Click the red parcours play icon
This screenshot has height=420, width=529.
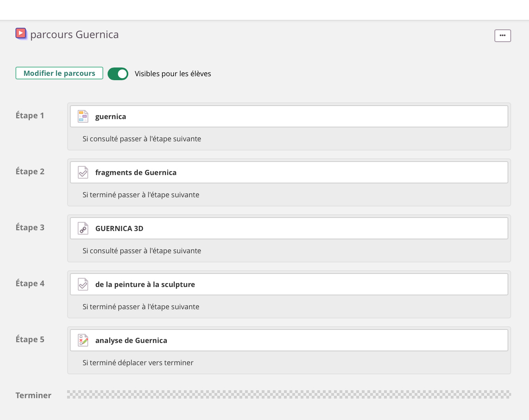tap(21, 33)
